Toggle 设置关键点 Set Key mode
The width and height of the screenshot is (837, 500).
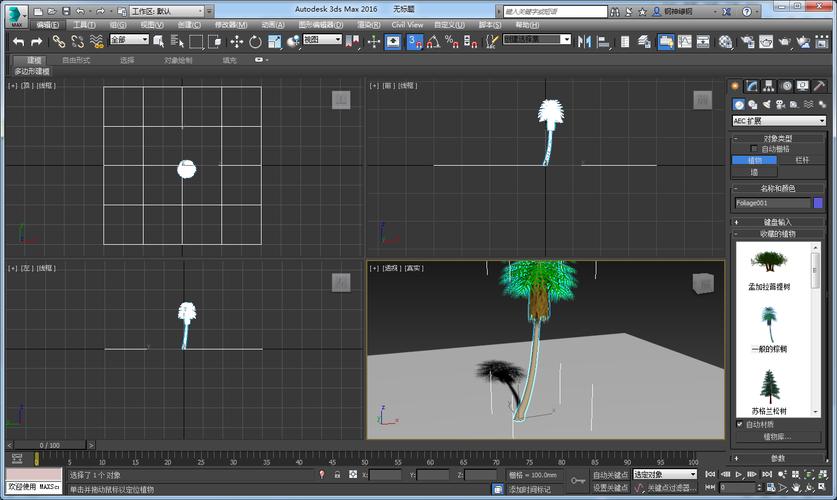click(610, 488)
